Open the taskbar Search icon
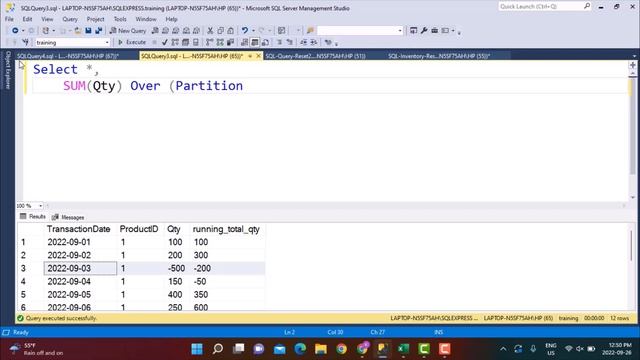Image resolution: width=640 pixels, height=360 pixels. [x=218, y=349]
